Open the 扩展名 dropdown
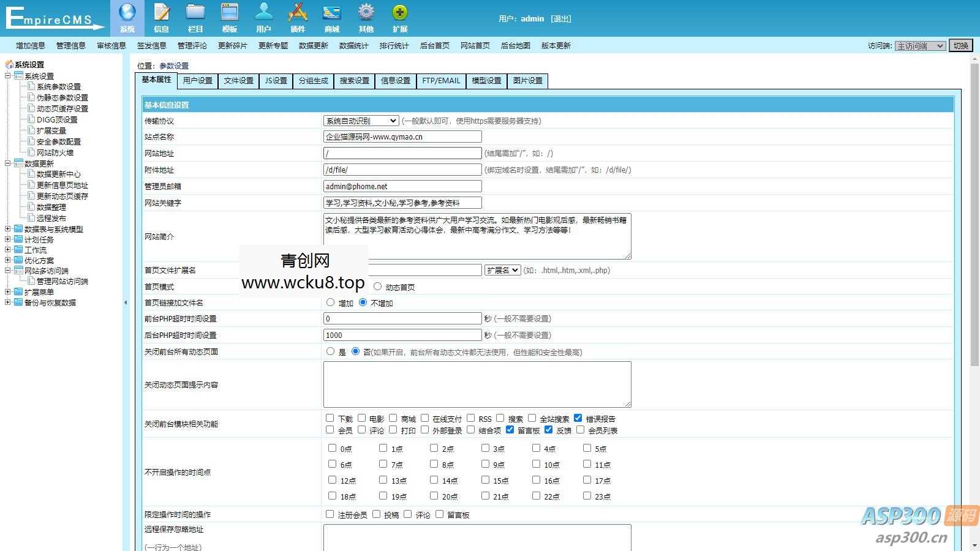 [x=502, y=270]
